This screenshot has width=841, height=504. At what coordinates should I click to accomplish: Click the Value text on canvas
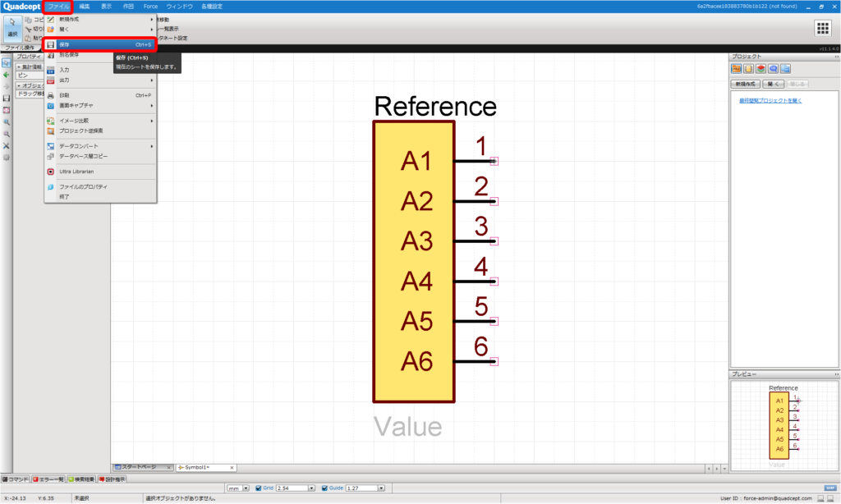[407, 427]
